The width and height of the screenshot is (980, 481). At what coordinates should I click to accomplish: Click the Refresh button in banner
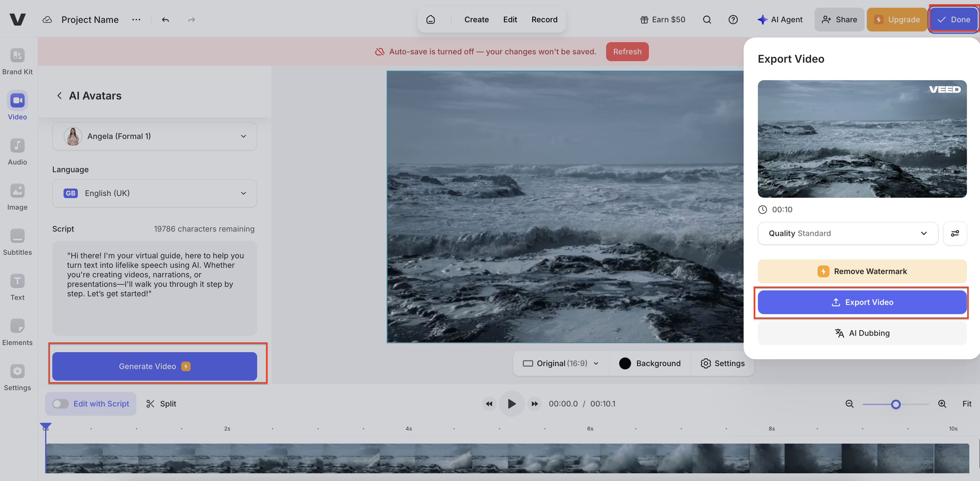tap(627, 52)
